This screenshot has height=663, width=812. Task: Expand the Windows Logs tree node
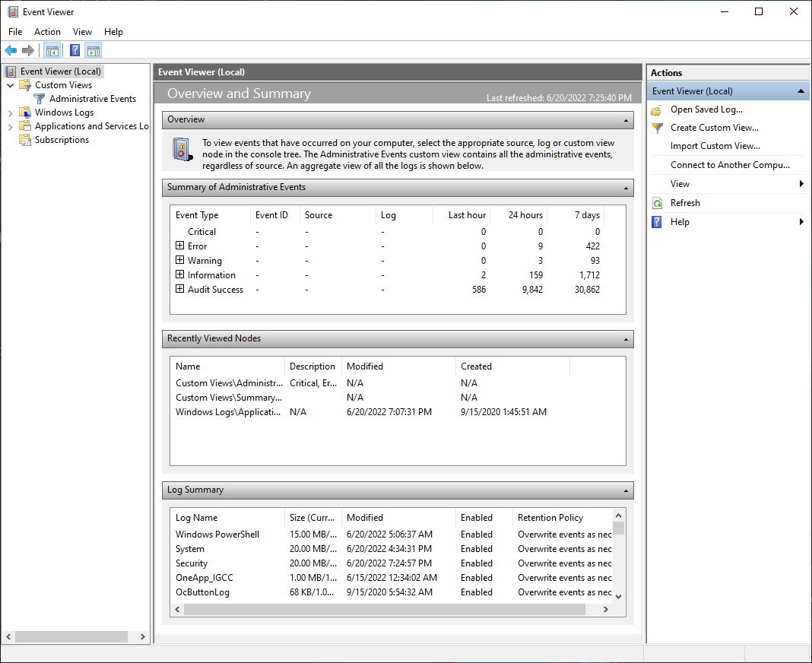click(11, 113)
